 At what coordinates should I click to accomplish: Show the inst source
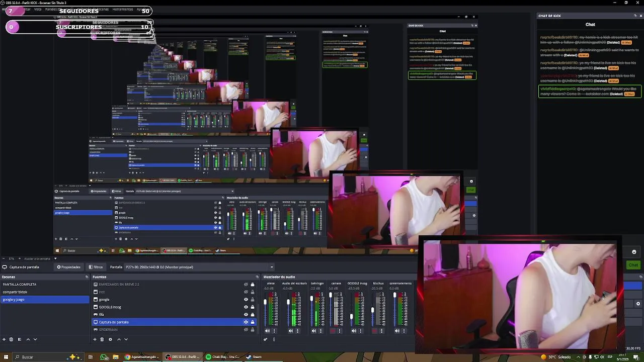[x=246, y=292]
